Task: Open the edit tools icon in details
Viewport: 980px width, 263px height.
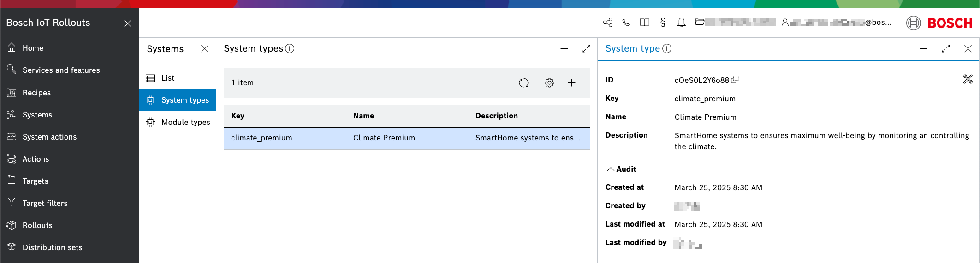Action: pos(968,79)
